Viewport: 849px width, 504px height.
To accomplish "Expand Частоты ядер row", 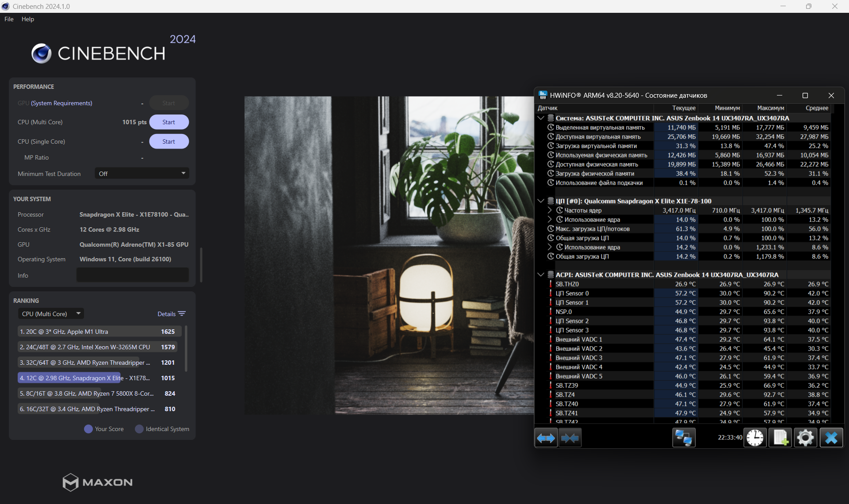I will (550, 210).
